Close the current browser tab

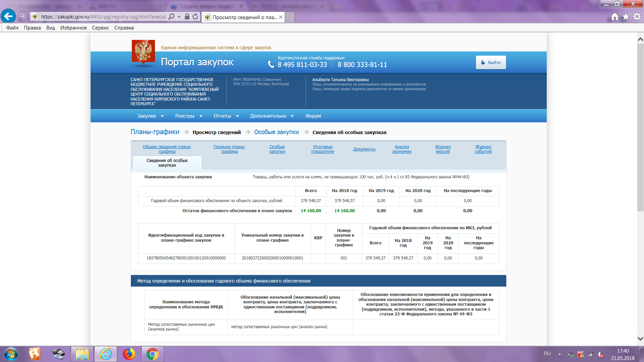click(x=281, y=17)
